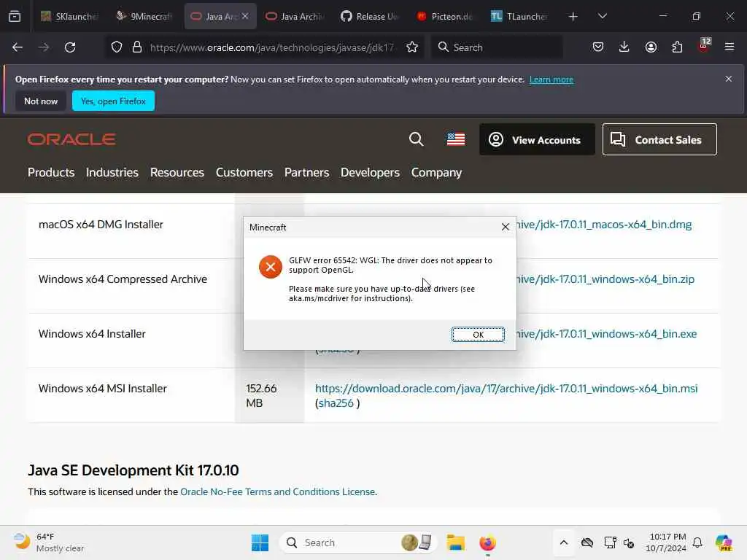
Task: Open the Resources menu
Action: [177, 172]
